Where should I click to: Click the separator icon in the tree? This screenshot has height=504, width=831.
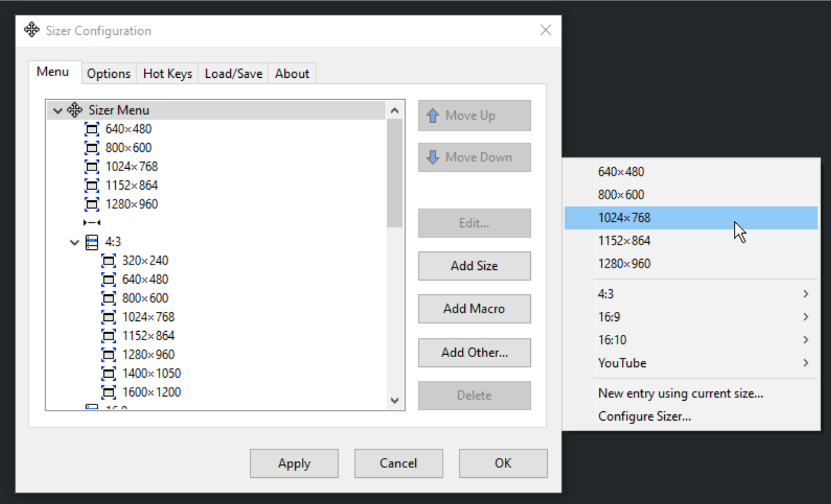point(92,223)
